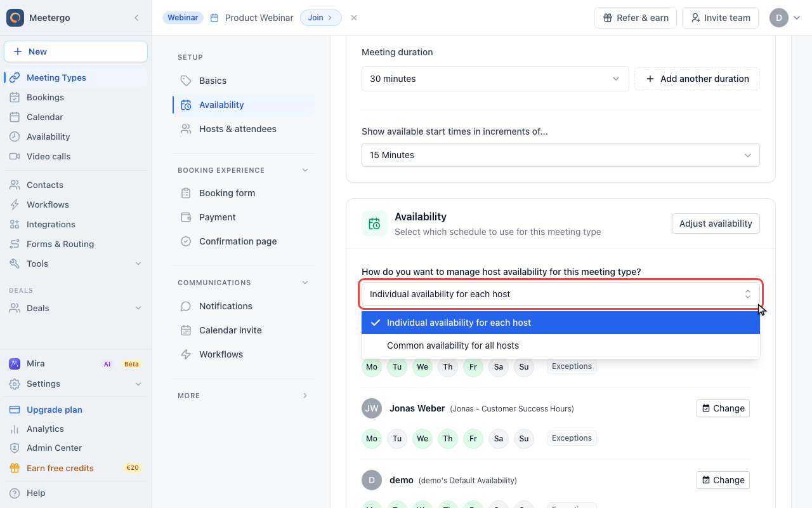812x508 pixels.
Task: Click the Bookings icon in sidebar
Action: [x=15, y=97]
